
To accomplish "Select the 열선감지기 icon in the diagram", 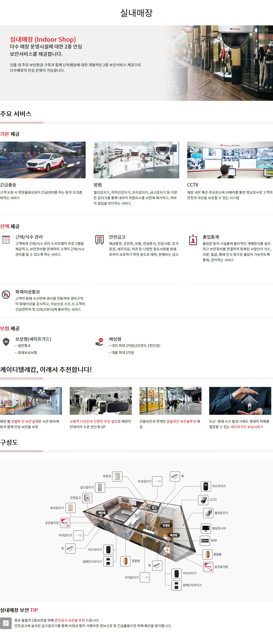I will (x=208, y=513).
